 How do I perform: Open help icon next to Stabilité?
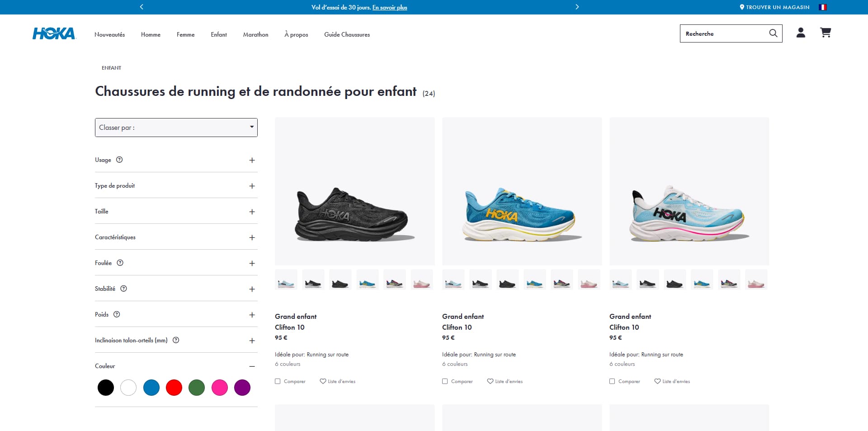pyautogui.click(x=124, y=289)
